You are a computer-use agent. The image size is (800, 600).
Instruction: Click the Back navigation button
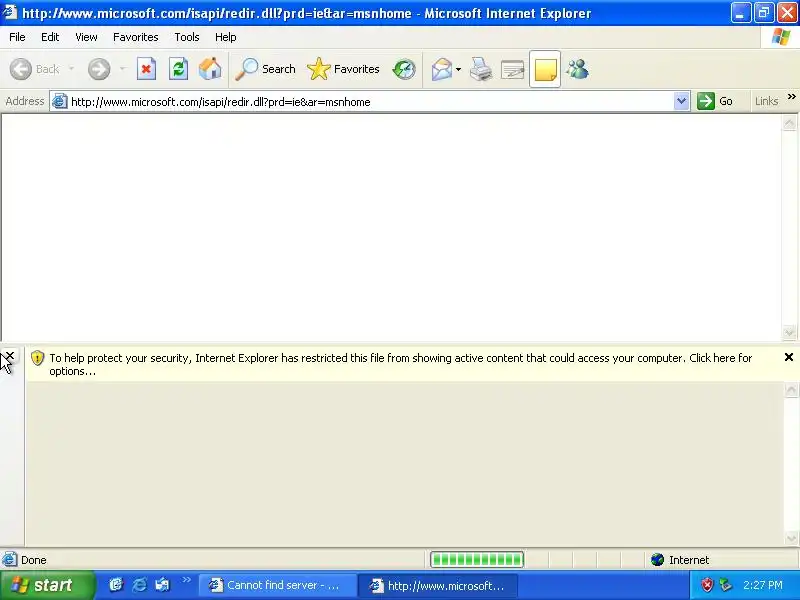point(35,69)
